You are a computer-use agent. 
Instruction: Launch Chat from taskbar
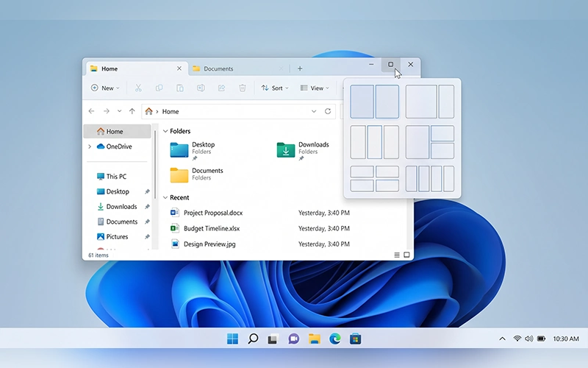[293, 339]
